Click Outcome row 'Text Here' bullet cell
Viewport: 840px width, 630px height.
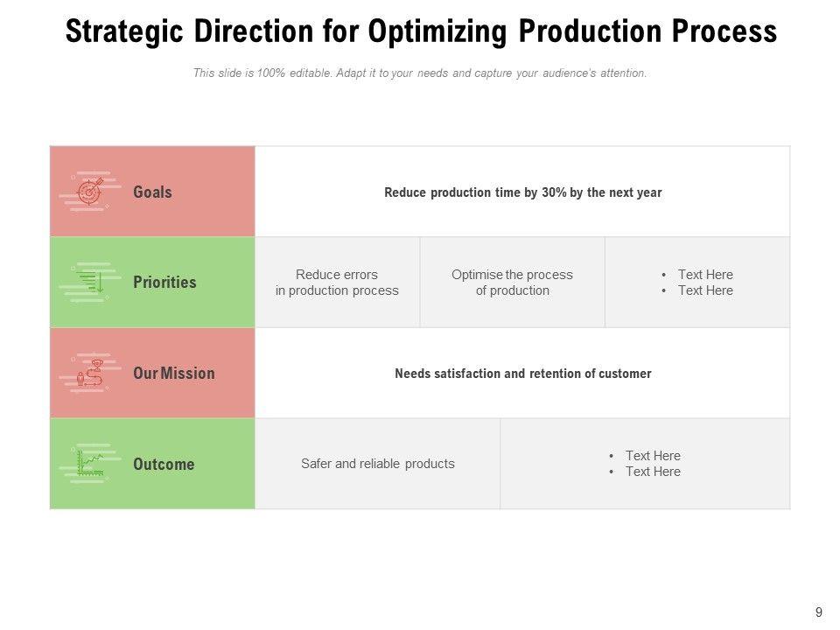pos(645,464)
